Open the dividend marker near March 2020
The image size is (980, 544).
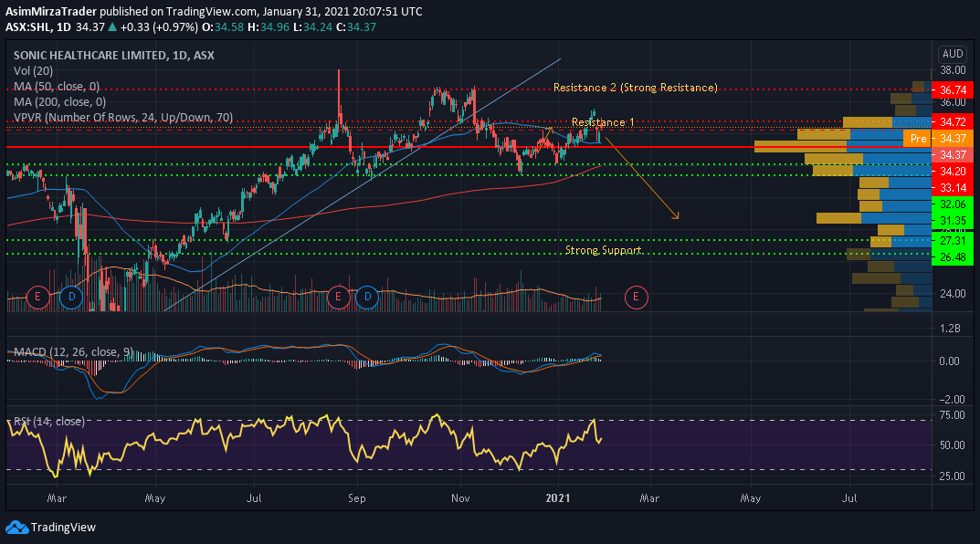pyautogui.click(x=71, y=298)
